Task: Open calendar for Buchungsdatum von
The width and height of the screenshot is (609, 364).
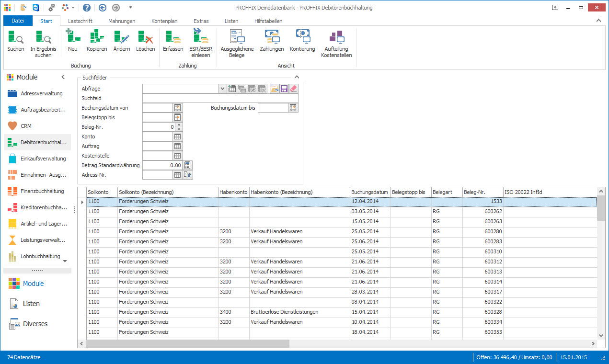Action: click(x=177, y=108)
